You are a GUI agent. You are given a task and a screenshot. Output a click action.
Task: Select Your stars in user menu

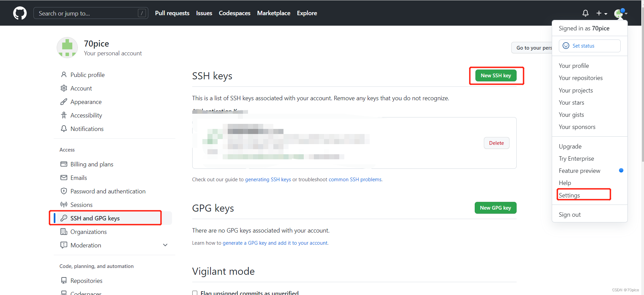(x=571, y=103)
